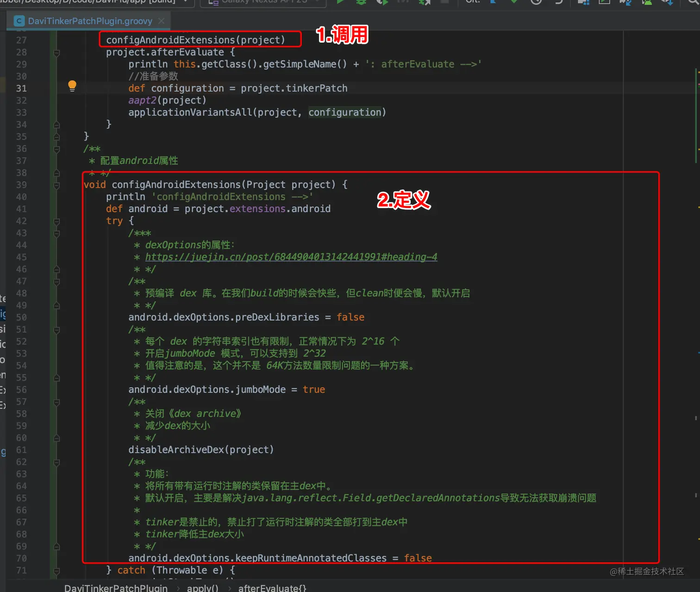Screen dimensions: 700x592
Task: Click the fold end marker on line 55
Action: [x=56, y=378]
